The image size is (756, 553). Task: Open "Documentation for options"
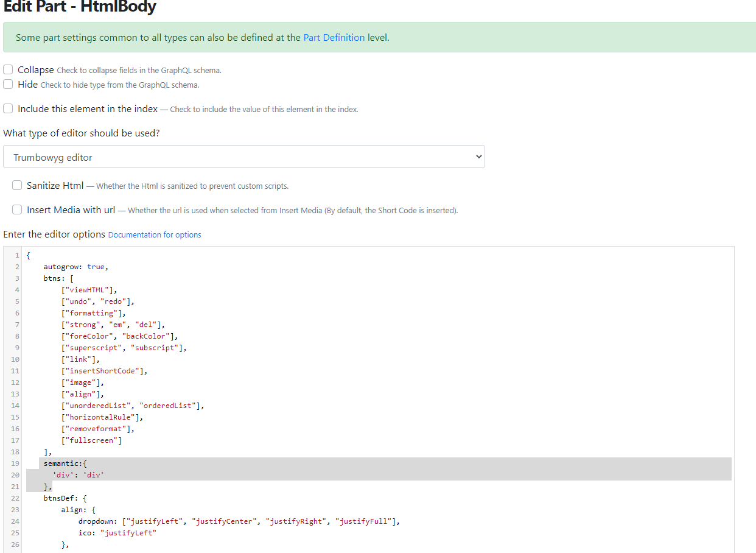click(154, 234)
